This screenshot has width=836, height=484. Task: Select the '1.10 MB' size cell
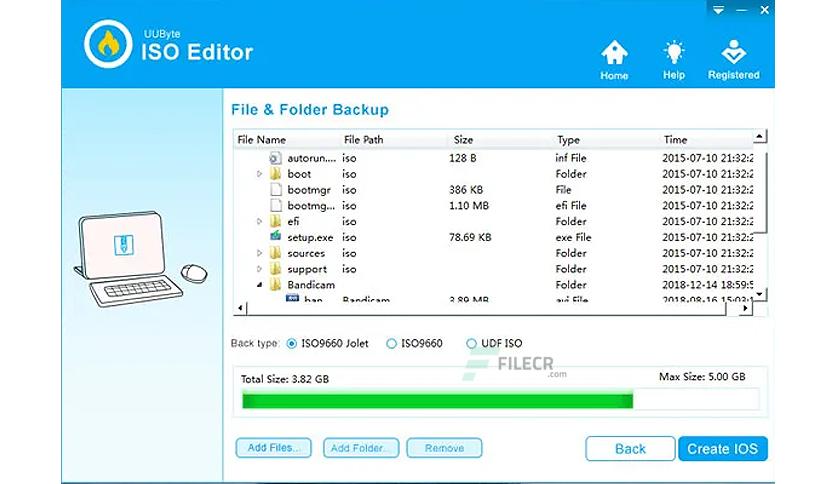pyautogui.click(x=469, y=205)
